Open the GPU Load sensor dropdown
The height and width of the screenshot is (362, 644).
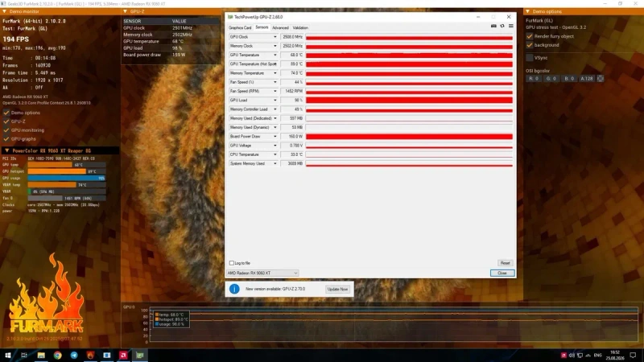pyautogui.click(x=275, y=100)
